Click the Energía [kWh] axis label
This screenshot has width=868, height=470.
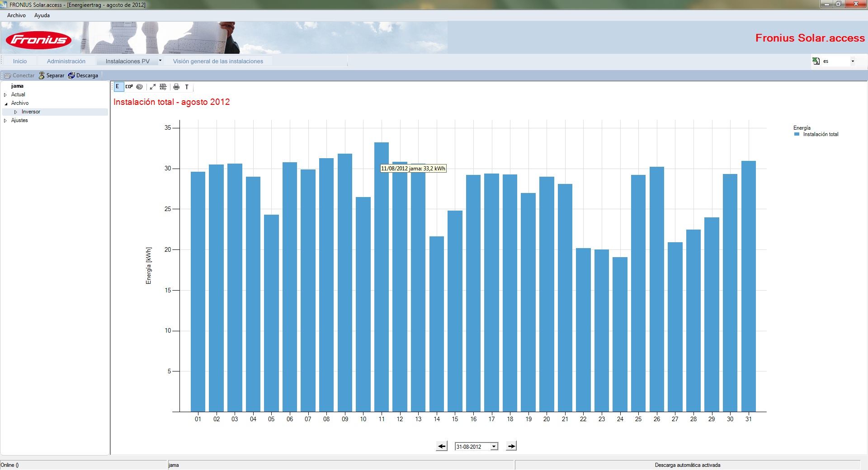tap(148, 266)
